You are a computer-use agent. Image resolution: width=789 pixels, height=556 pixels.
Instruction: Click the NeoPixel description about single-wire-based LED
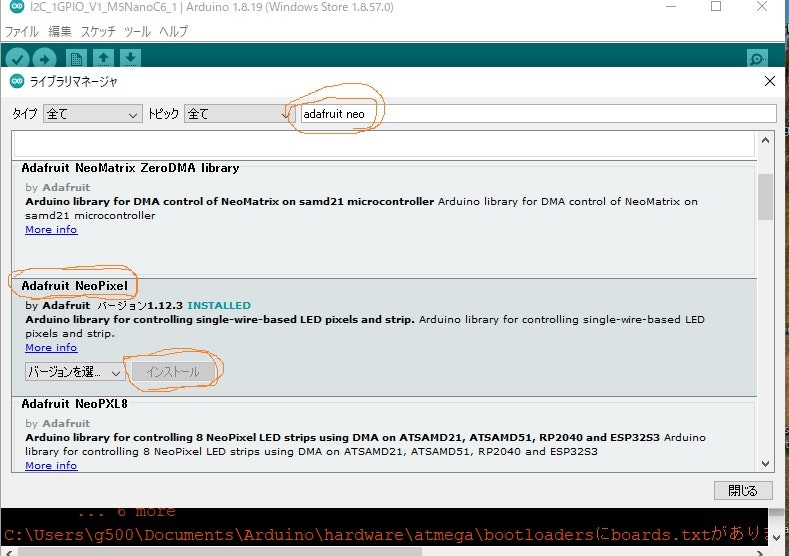coord(365,327)
